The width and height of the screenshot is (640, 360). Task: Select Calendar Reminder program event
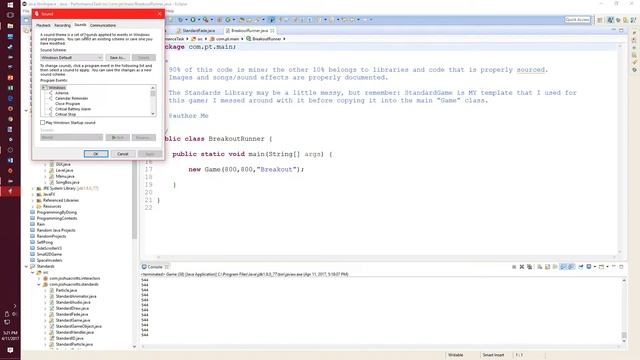71,98
